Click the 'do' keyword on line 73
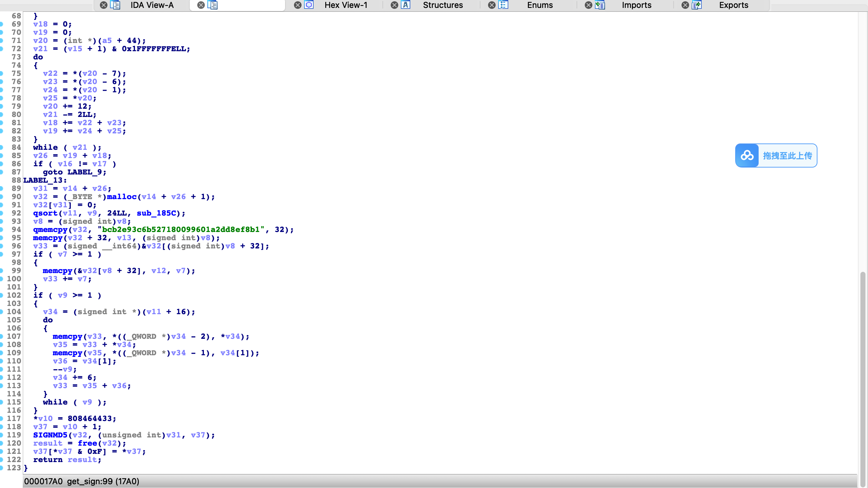Screen dimensions: 868x488 pos(38,57)
